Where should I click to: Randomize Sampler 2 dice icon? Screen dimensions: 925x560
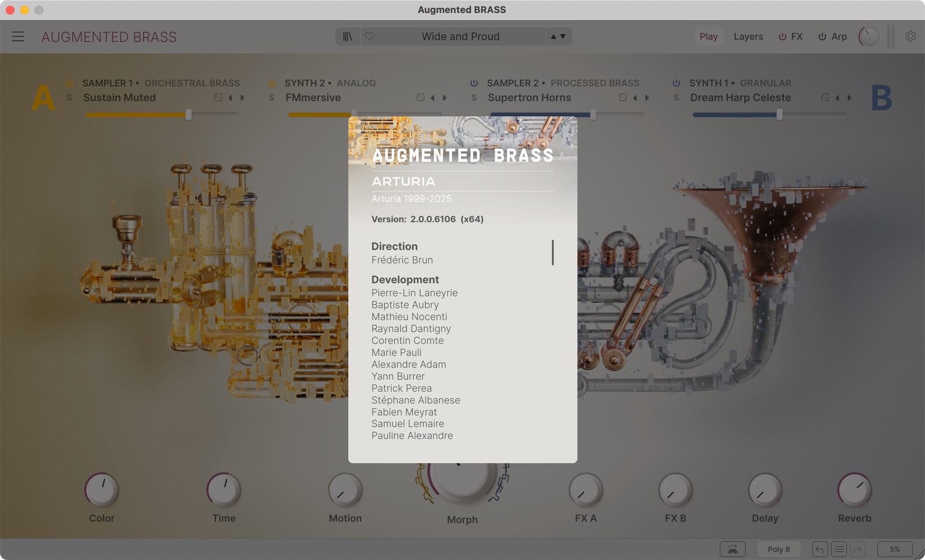coord(623,98)
